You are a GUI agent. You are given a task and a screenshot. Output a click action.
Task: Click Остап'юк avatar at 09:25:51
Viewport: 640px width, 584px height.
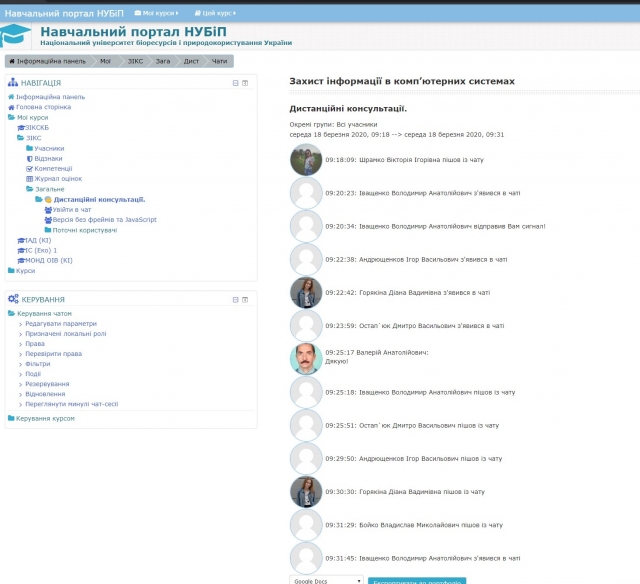click(306, 425)
